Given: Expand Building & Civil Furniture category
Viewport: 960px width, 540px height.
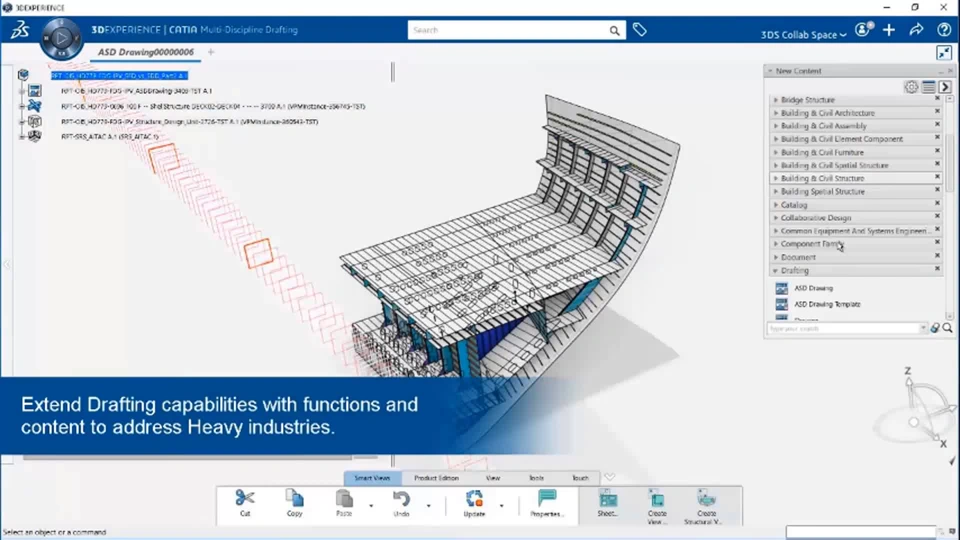Looking at the screenshot, I should click(x=776, y=152).
